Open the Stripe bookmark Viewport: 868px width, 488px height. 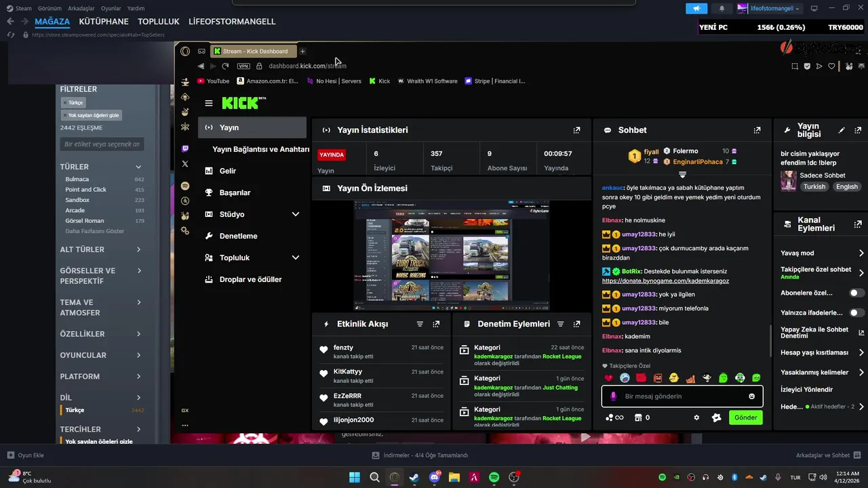(x=495, y=81)
